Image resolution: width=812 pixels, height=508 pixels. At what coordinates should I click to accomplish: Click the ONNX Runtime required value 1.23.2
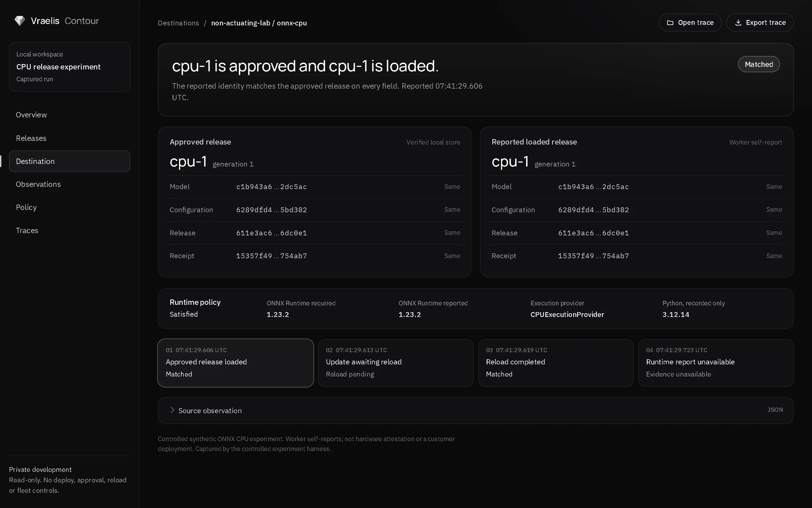coord(278,315)
